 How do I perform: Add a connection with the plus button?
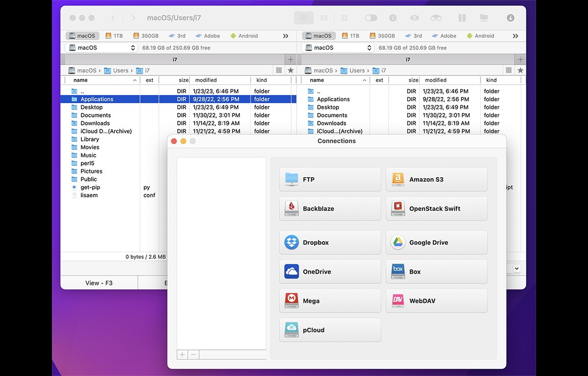point(182,354)
